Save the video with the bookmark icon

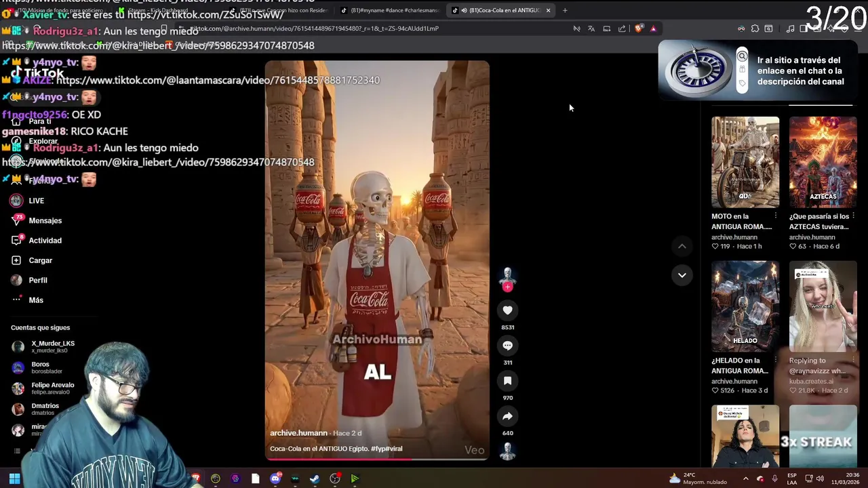pos(507,381)
